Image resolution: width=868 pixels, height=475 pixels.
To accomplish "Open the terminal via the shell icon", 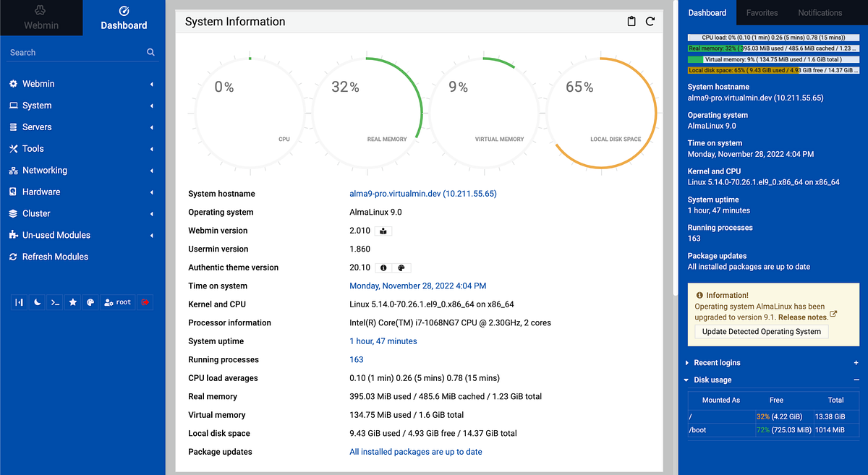I will coord(54,301).
